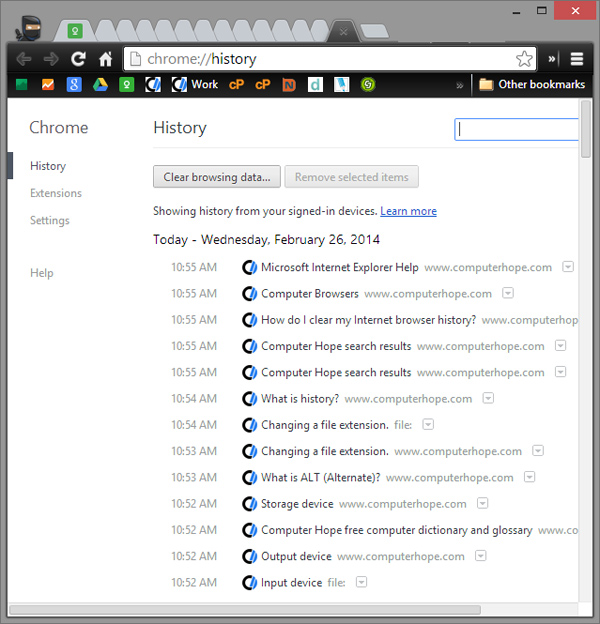Open the Other bookmarks folder
Image resolution: width=600 pixels, height=624 pixels.
point(532,85)
